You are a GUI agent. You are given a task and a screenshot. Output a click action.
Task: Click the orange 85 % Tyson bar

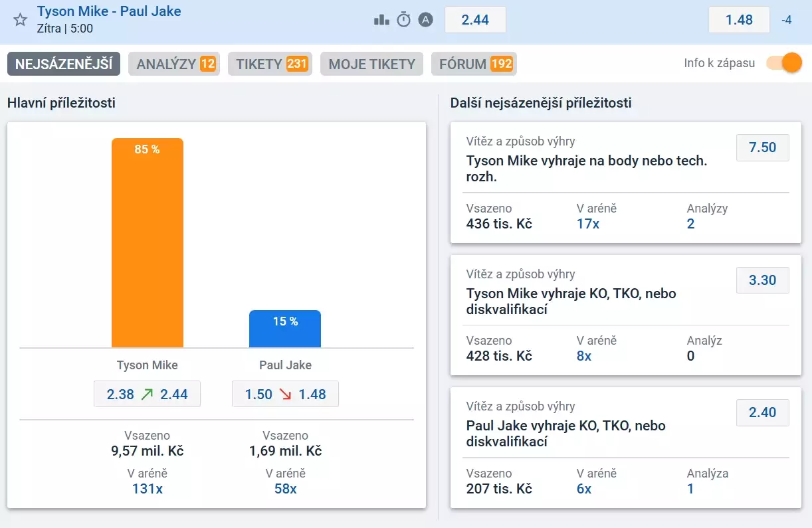point(147,242)
